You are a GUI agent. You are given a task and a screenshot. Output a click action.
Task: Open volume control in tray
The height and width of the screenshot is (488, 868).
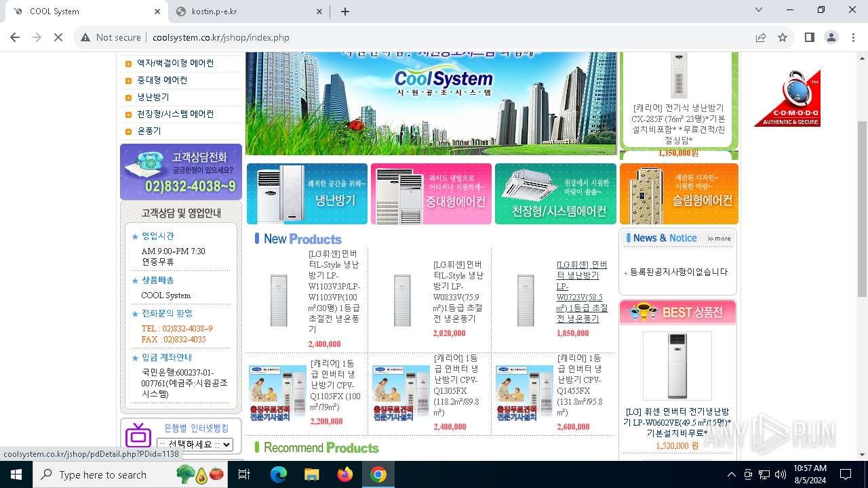tap(781, 474)
